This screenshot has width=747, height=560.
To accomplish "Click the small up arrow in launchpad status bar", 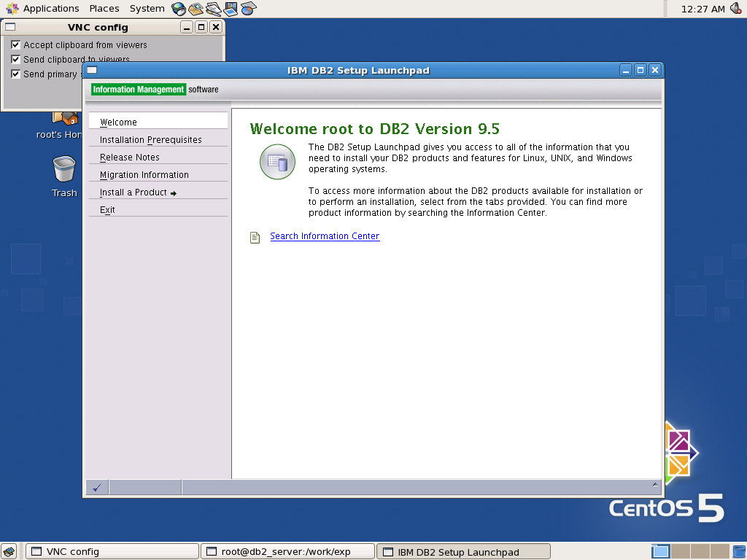I will coord(655,484).
